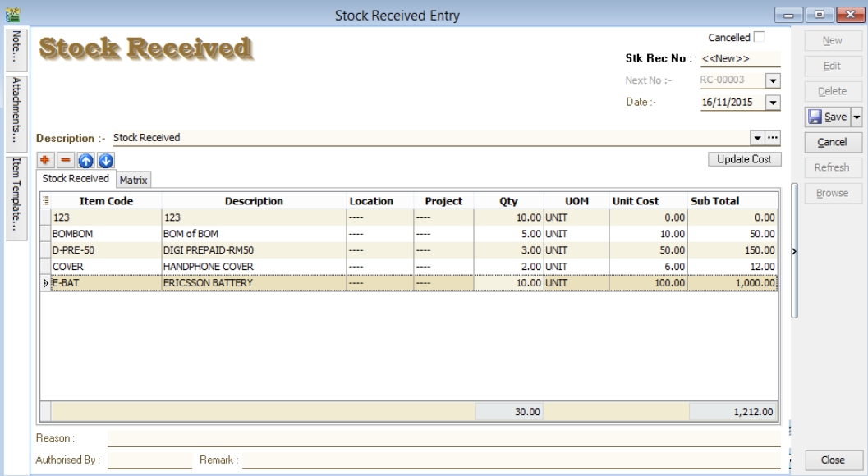Open the Next No dropdown
The image size is (868, 476).
[x=772, y=80]
